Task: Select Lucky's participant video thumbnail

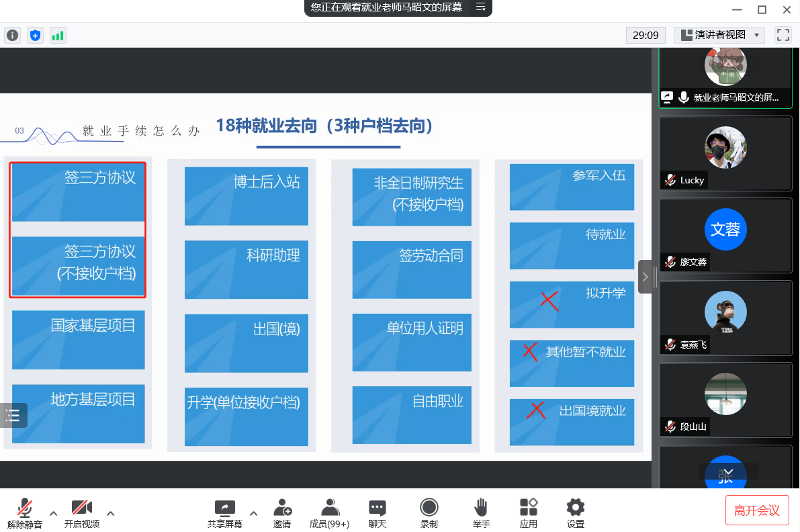Action: click(x=725, y=153)
